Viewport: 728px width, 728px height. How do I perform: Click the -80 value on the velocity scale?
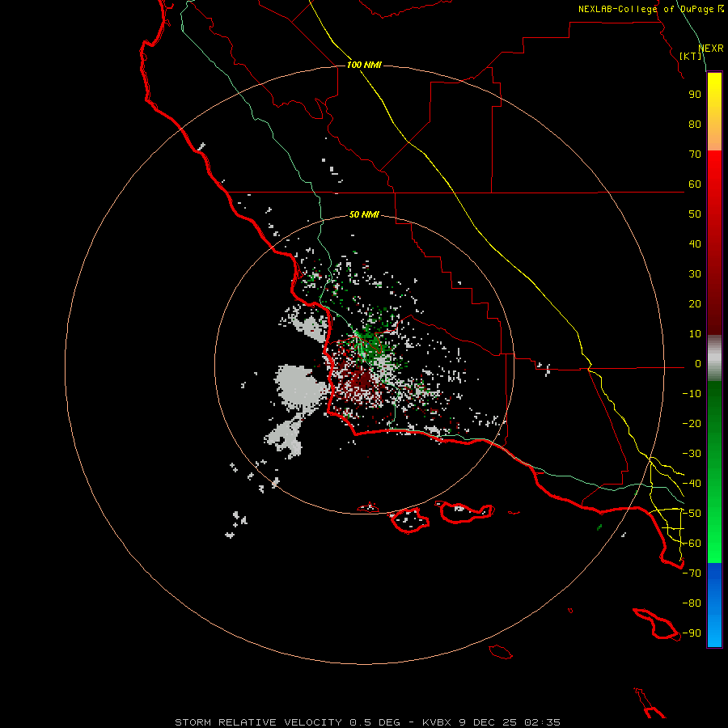coord(692,603)
